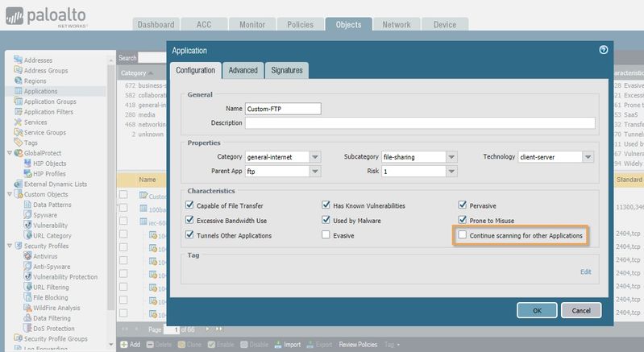The width and height of the screenshot is (644, 352).
Task: Click the Addresses icon in sidebar
Action: coord(18,60)
